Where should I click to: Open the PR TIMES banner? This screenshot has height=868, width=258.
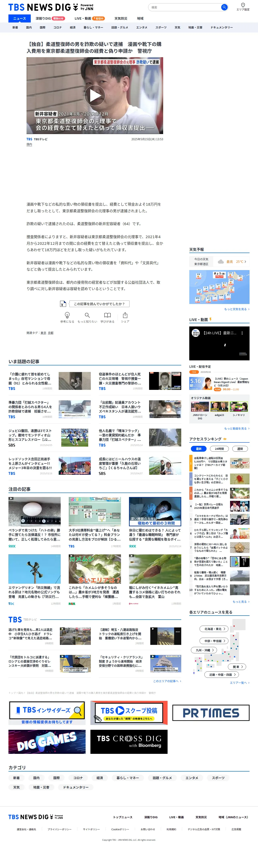click(x=211, y=713)
